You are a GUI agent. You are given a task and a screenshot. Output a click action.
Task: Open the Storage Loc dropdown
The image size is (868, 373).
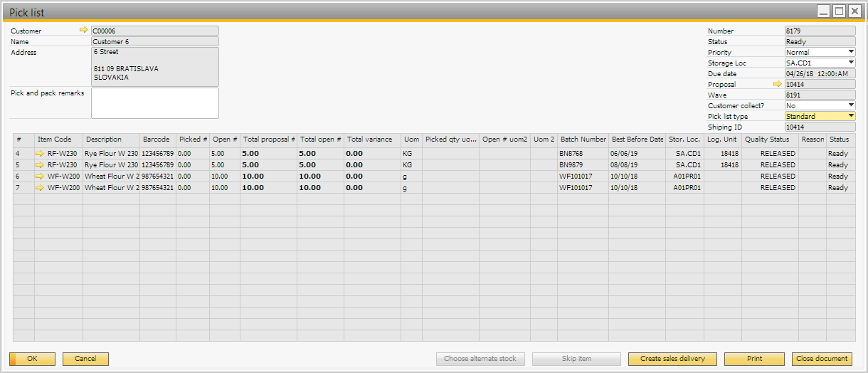click(x=851, y=63)
